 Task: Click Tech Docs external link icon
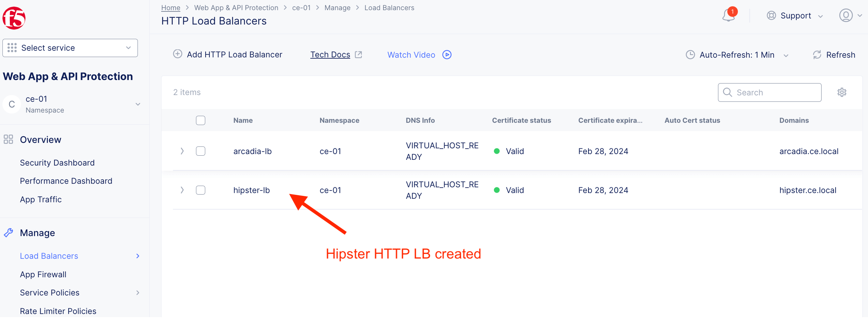coord(358,55)
